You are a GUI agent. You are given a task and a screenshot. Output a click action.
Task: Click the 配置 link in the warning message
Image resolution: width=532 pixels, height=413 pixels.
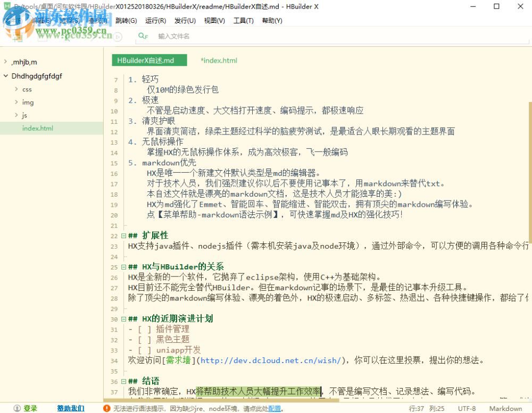(275, 409)
